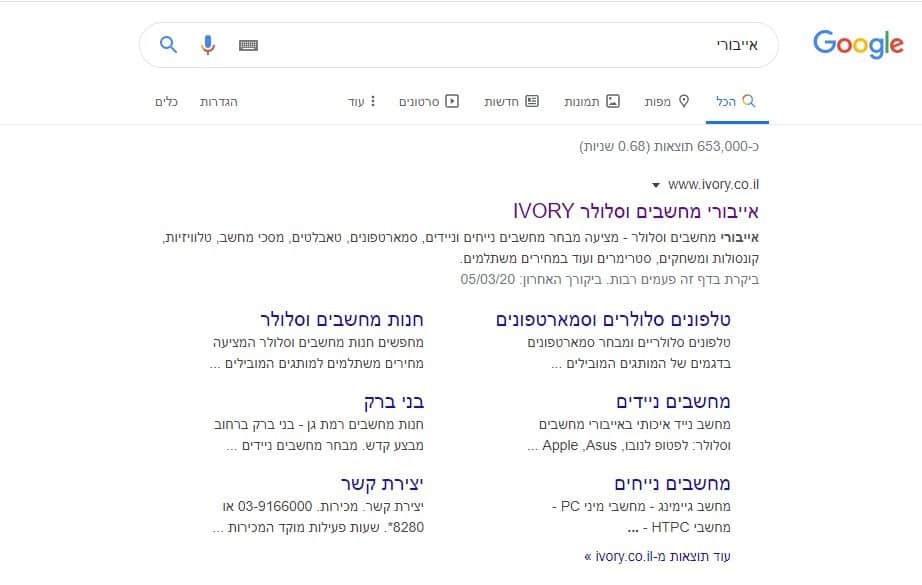Click the search magnifier icon
The width and height of the screenshot is (922, 585).
click(168, 45)
